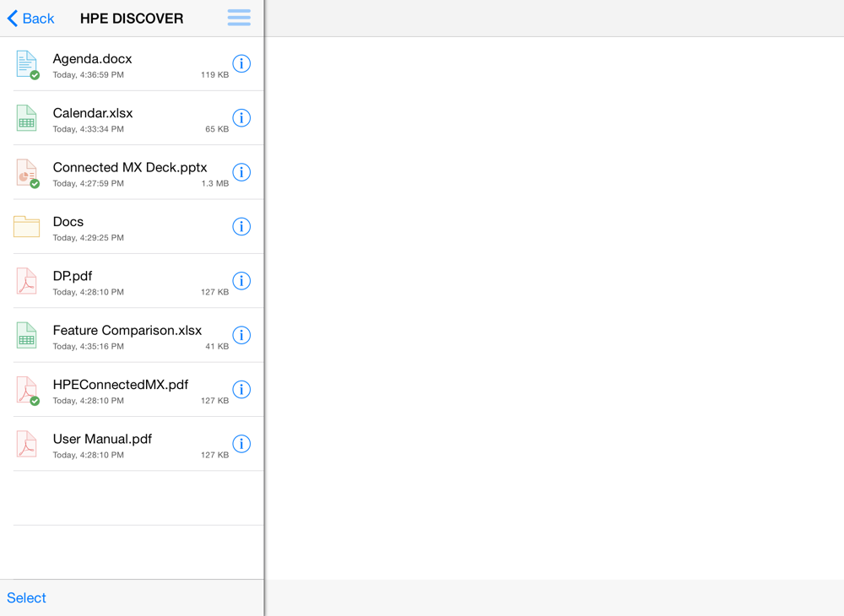Open HPEConnectedMX.pdf file name
844x616 pixels.
pos(121,385)
